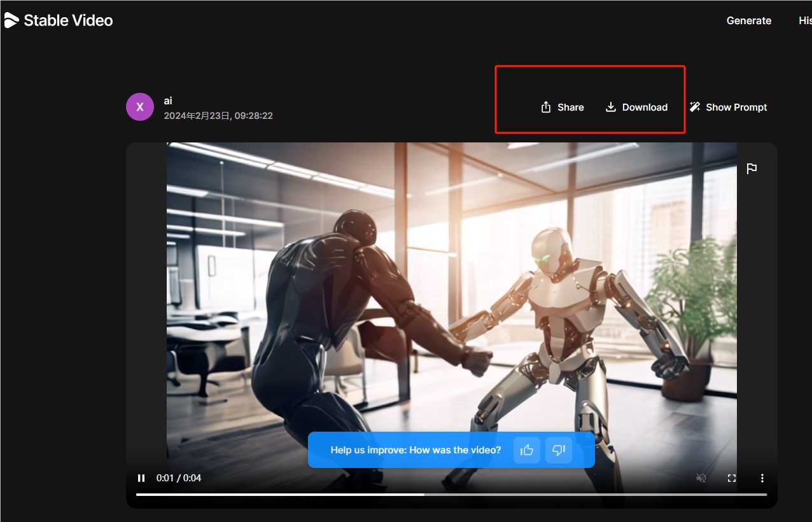This screenshot has height=522, width=812.
Task: Click the purple X user avatar
Action: 140,107
